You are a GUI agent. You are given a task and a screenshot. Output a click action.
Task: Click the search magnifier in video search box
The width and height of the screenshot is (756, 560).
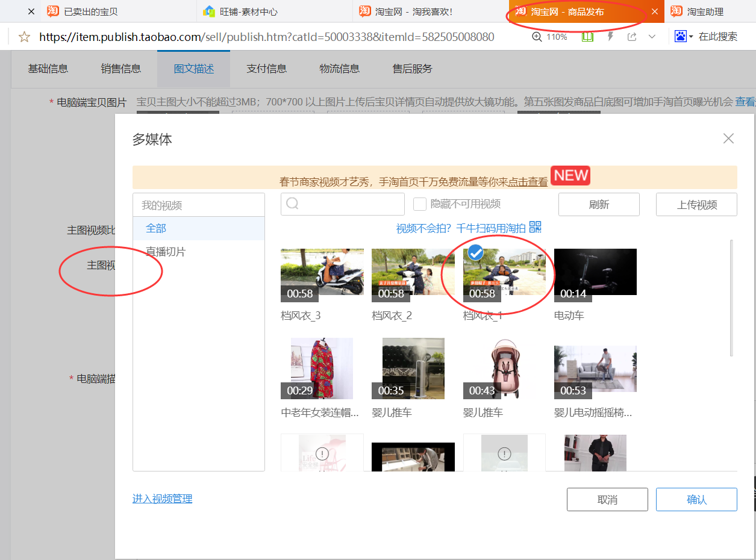293,204
